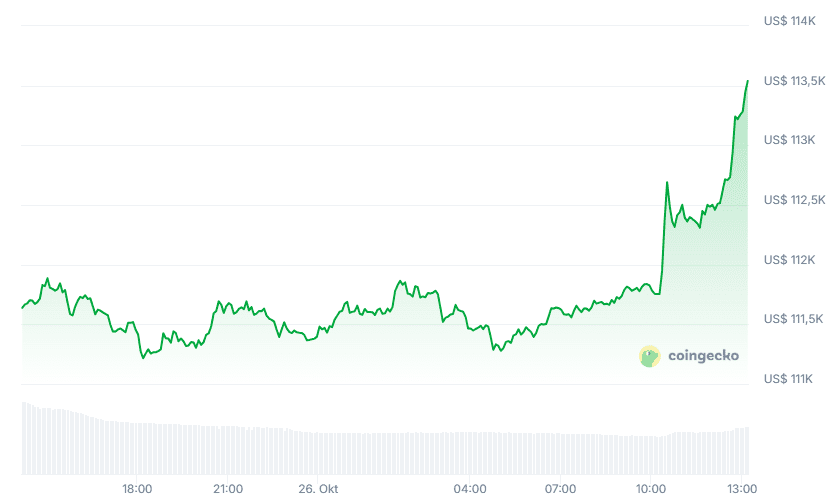
Task: Click the coingecko watermark text
Action: [703, 355]
